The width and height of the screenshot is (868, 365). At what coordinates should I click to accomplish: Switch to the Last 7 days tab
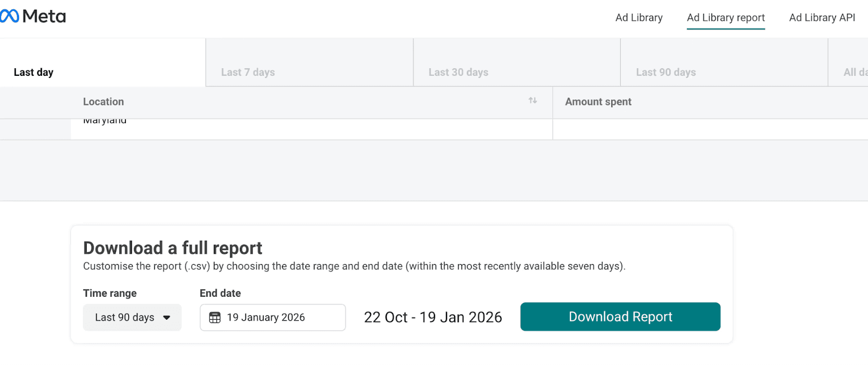(x=310, y=63)
